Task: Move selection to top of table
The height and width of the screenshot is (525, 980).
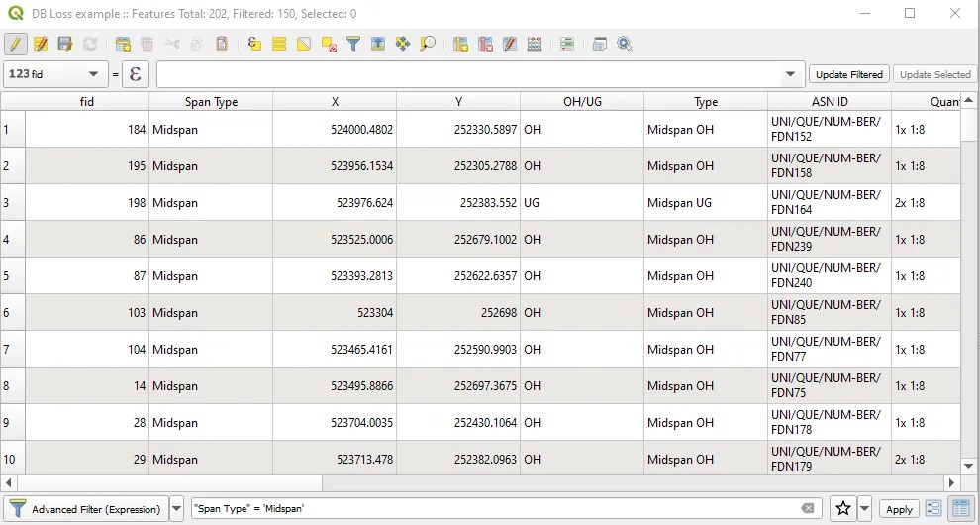Action: pos(377,44)
